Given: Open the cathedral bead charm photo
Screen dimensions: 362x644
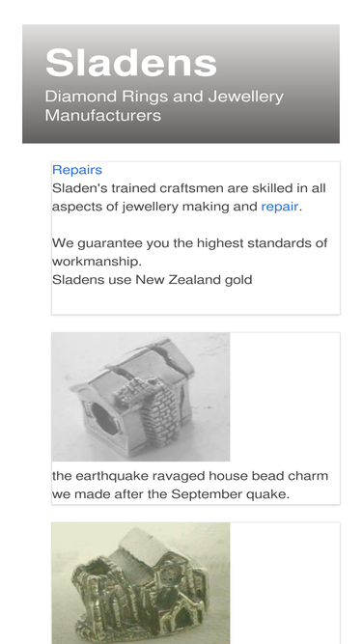Looking at the screenshot, I should pos(140,583).
